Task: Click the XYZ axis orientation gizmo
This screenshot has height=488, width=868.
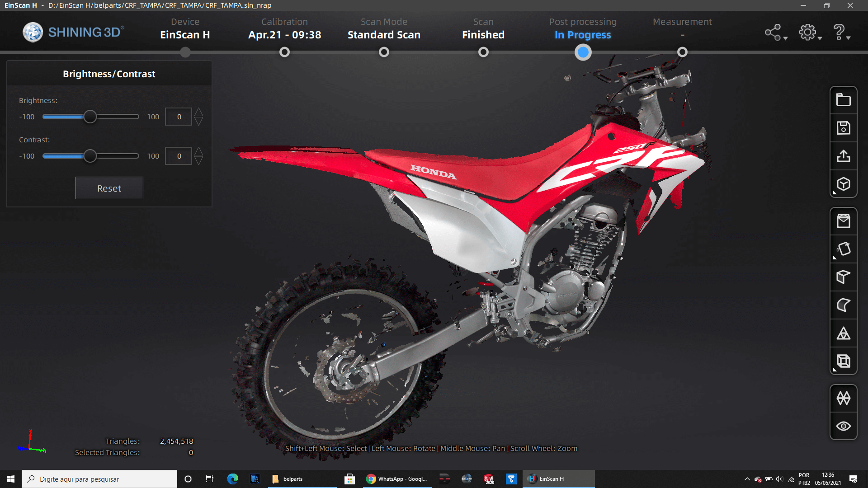Action: click(31, 441)
